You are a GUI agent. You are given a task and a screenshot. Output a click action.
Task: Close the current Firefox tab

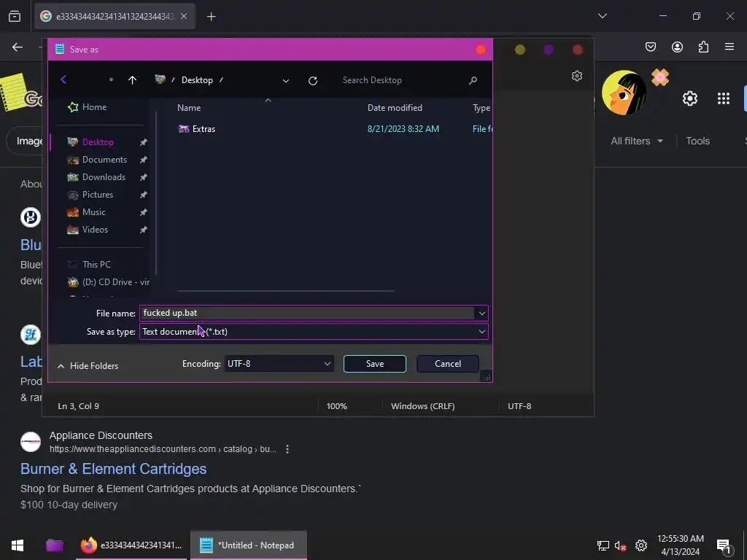(x=184, y=16)
